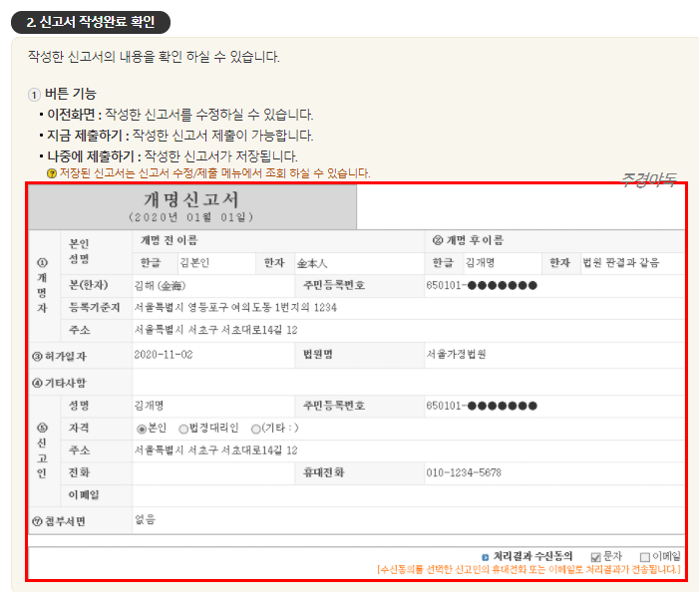
Task: Click the date (2020년 01월 01일)
Action: coord(191,217)
